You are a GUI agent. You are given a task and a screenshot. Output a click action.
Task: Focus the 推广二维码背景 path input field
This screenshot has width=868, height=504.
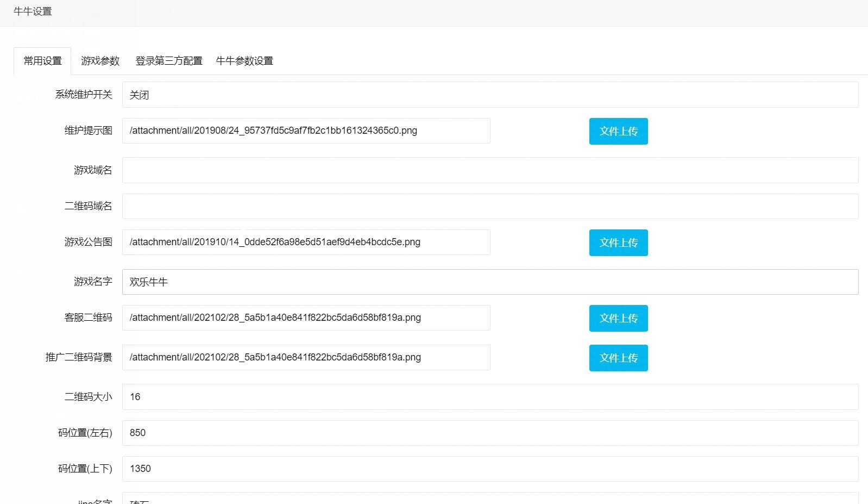306,358
